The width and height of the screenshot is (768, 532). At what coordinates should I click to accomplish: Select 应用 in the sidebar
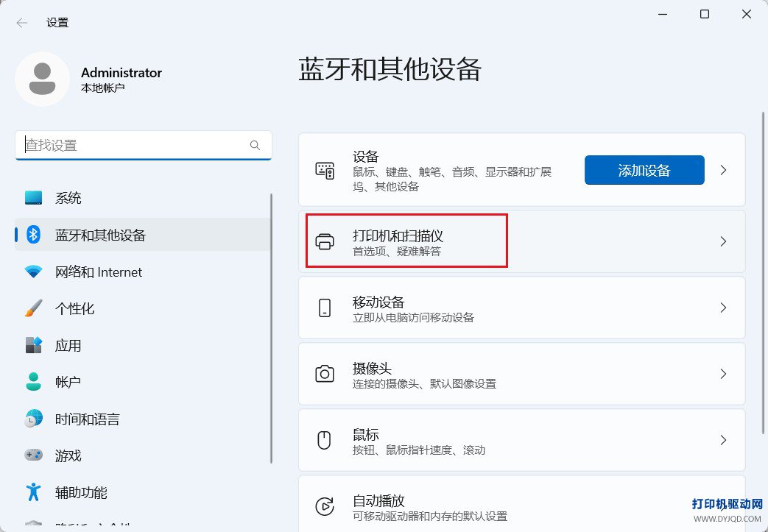click(x=143, y=345)
